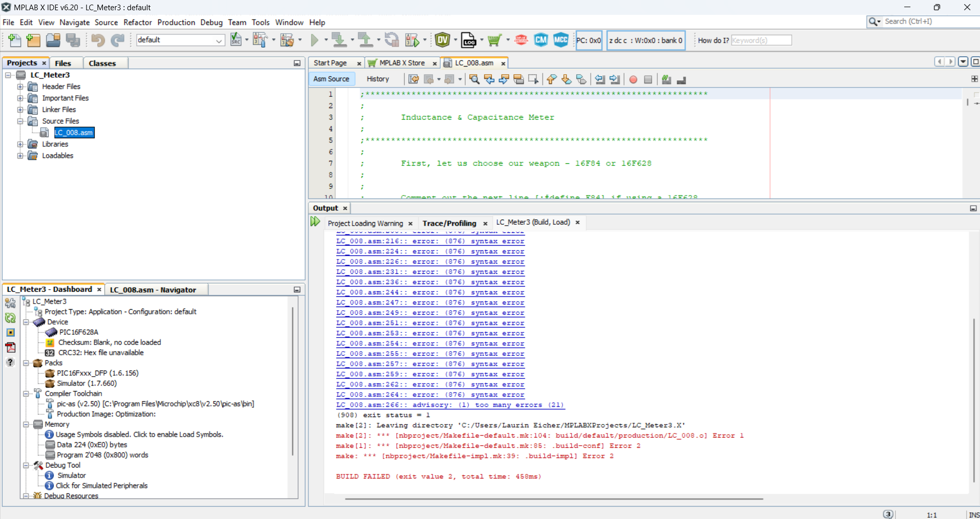Run the main project
This screenshot has width=980, height=519.
[315, 40]
